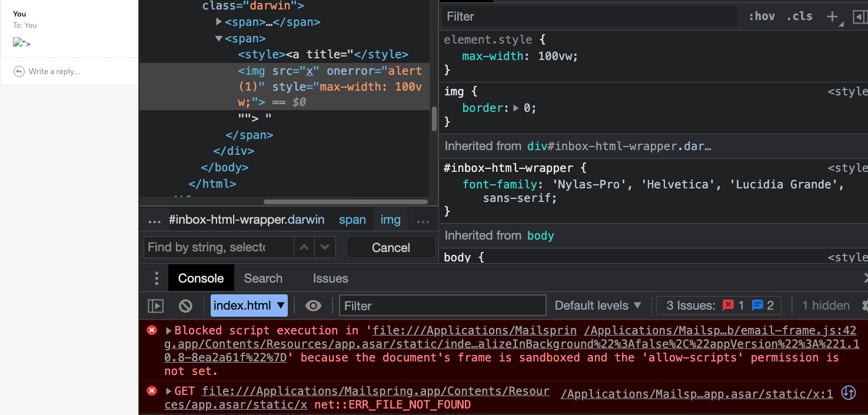This screenshot has height=415, width=868.
Task: Click the Find by string input field
Action: click(x=218, y=248)
